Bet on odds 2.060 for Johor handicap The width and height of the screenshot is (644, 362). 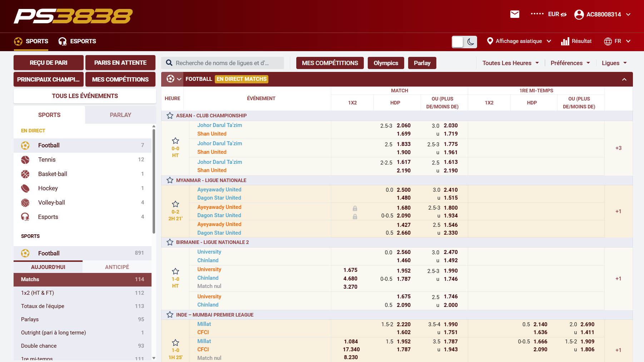pyautogui.click(x=403, y=126)
